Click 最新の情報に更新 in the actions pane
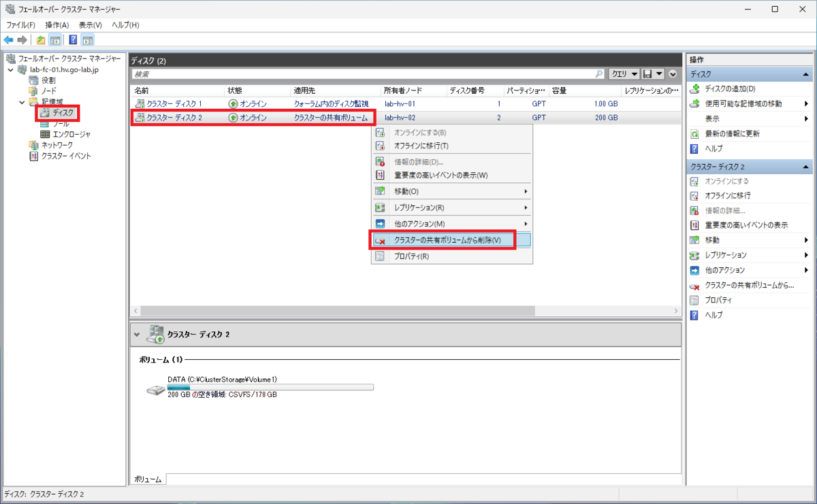This screenshot has height=504, width=817. pyautogui.click(x=733, y=134)
